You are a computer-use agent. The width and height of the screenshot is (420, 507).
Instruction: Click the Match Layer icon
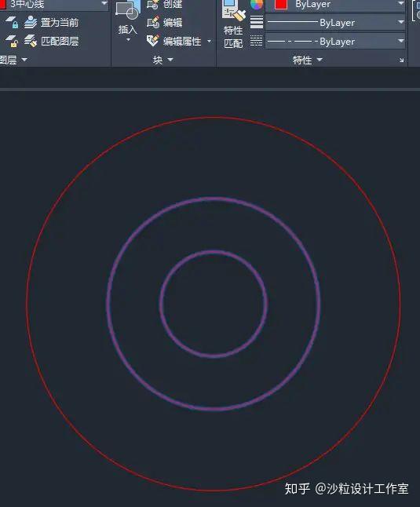tap(31, 41)
